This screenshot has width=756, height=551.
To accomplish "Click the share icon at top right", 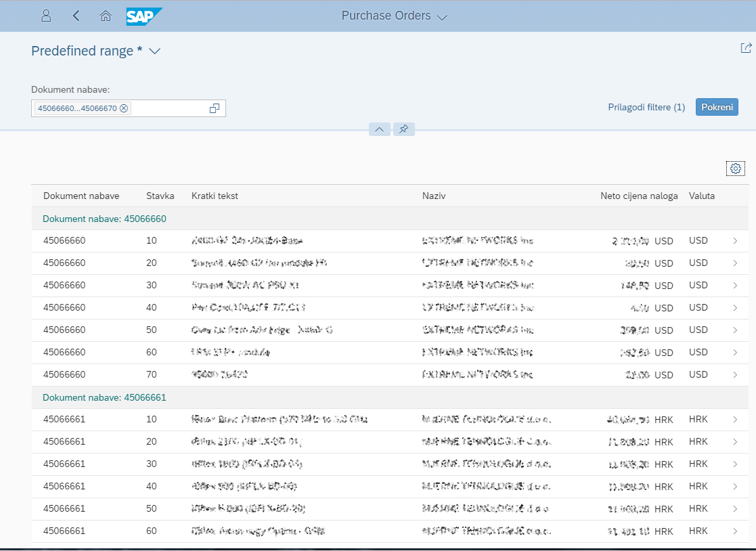I will (x=746, y=48).
